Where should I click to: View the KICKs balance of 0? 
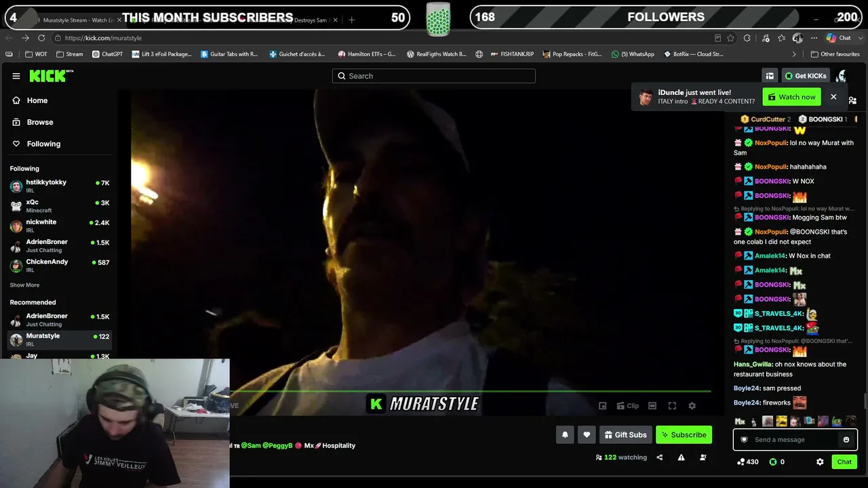point(777,462)
